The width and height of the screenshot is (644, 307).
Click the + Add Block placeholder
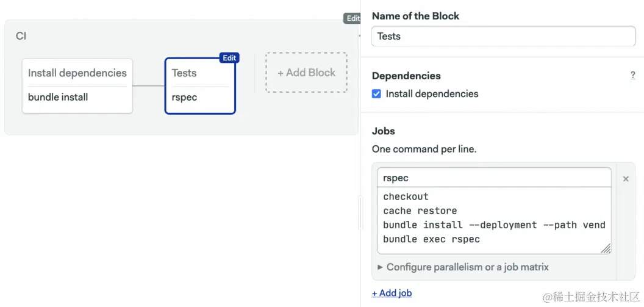click(306, 73)
